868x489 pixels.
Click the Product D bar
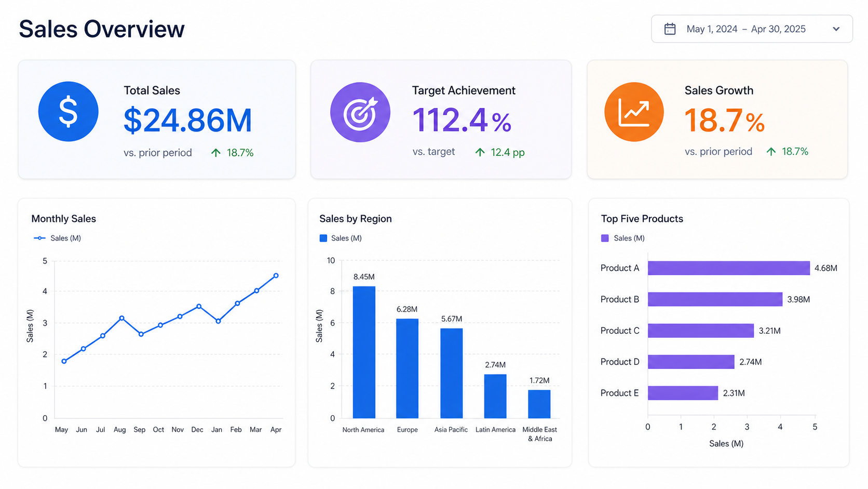[691, 362]
